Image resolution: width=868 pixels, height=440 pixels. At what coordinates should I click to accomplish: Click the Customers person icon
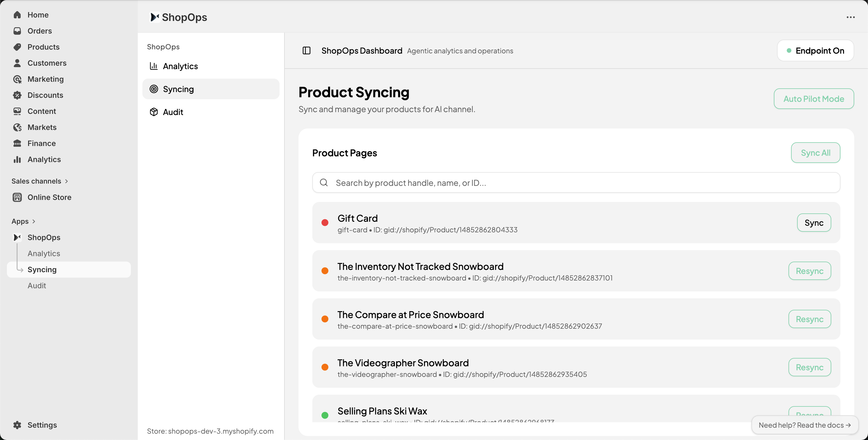point(17,63)
